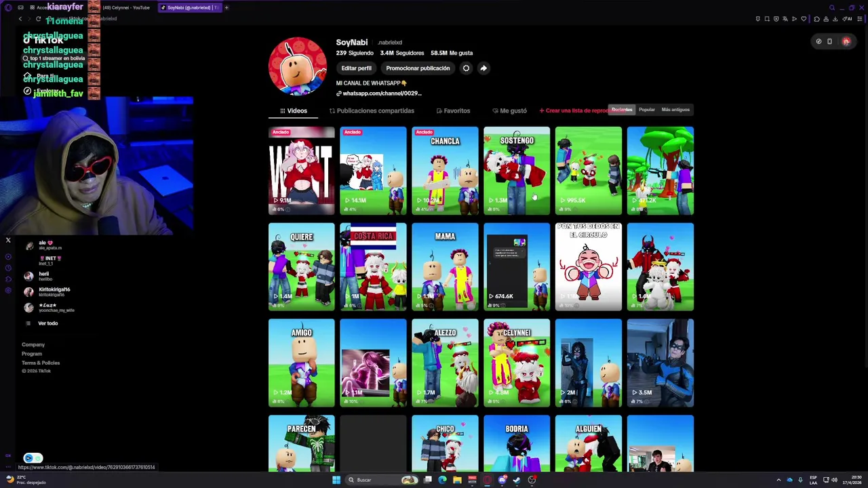The image size is (868, 488).
Task: Open the pinned video with 9.1M views
Action: [301, 171]
